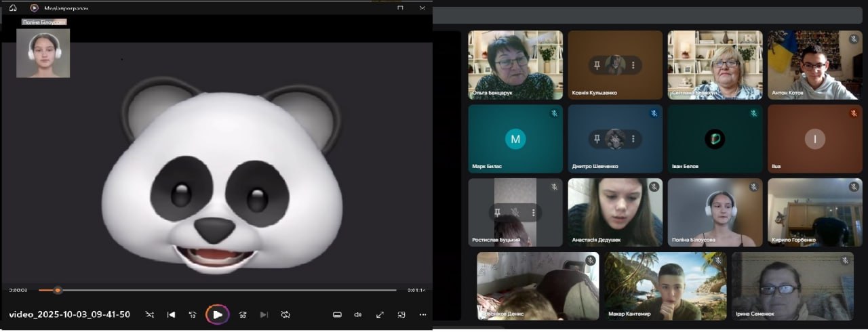The image size is (868, 332).
Task: Go to media player home
Action: pos(12,7)
